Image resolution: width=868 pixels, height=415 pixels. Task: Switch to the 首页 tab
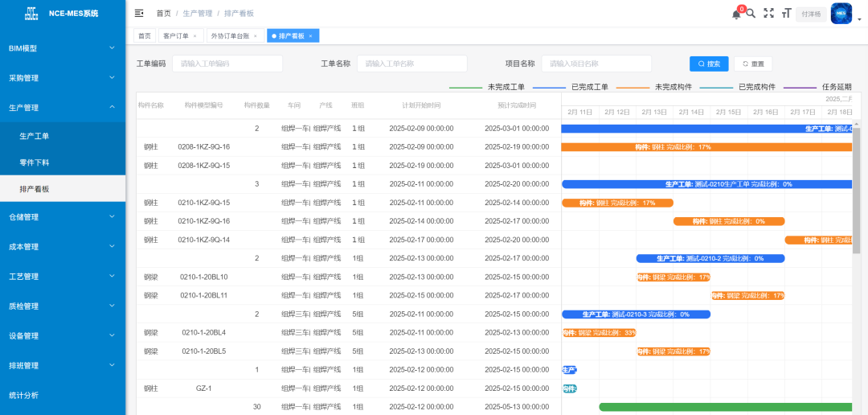[145, 36]
